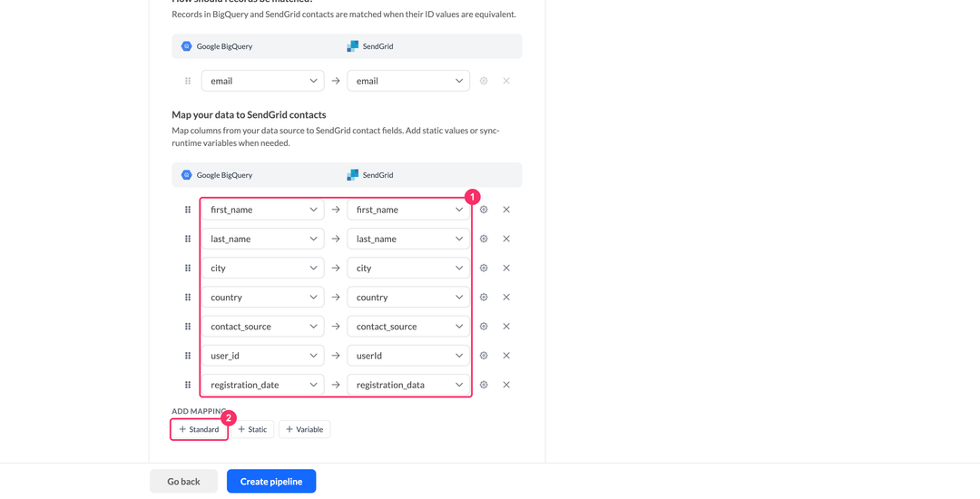This screenshot has height=499, width=980.
Task: Add a Standard mapping
Action: click(x=199, y=430)
